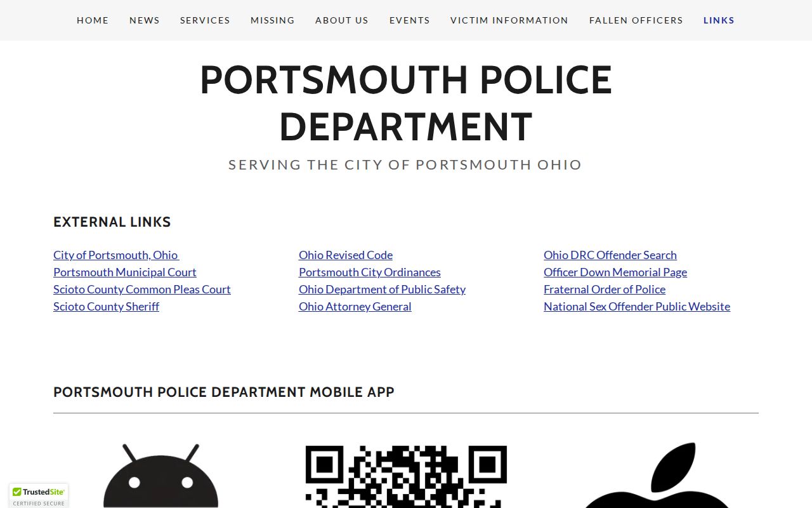The width and height of the screenshot is (812, 508).
Task: Click the mobile app QR code
Action: click(406, 476)
